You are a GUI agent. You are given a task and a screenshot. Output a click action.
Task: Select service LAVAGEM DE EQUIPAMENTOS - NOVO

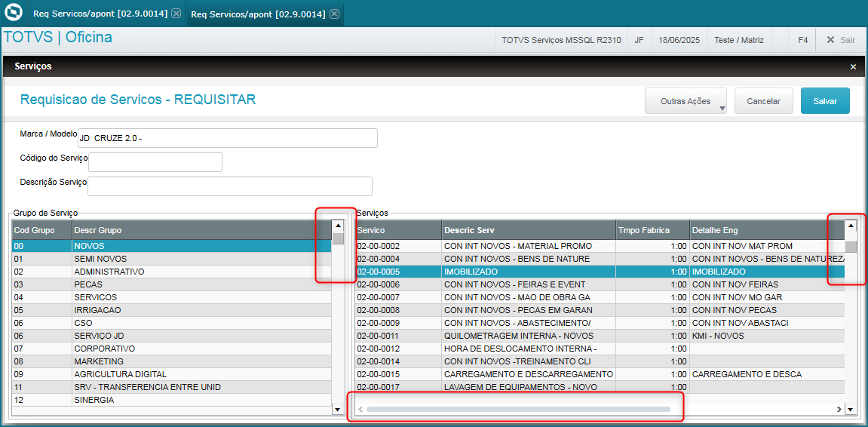click(600, 386)
